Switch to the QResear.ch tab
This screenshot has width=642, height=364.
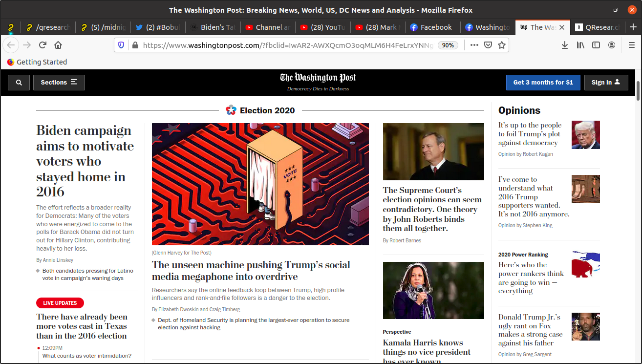598,27
